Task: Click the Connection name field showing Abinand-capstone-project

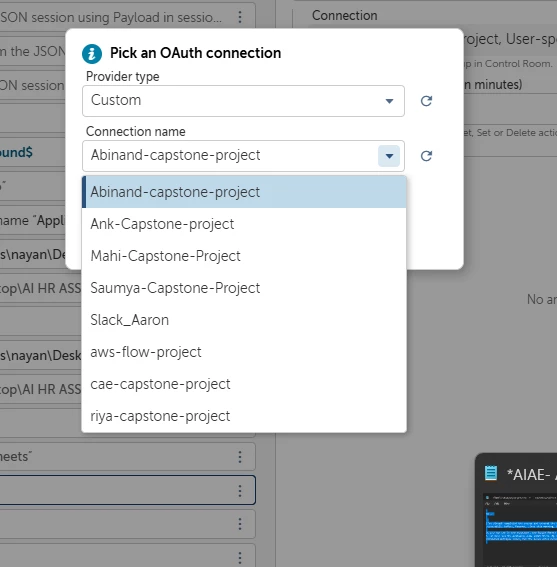Action: tap(243, 156)
